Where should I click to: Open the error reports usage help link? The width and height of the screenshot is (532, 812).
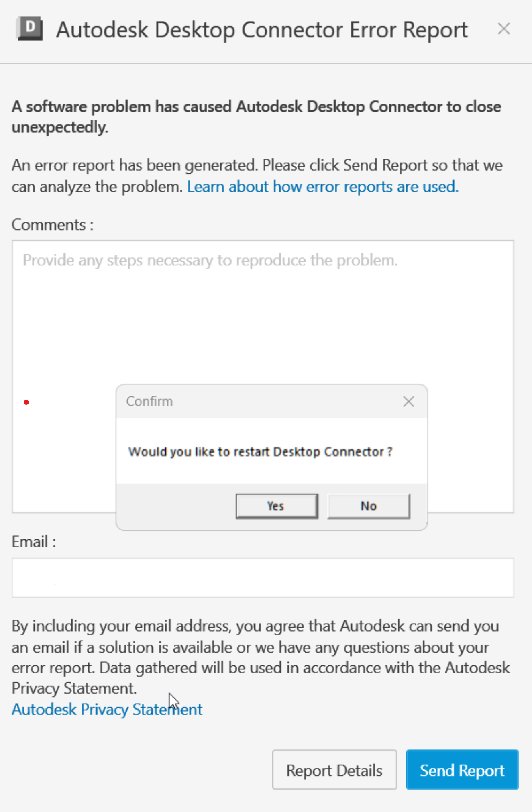[323, 186]
